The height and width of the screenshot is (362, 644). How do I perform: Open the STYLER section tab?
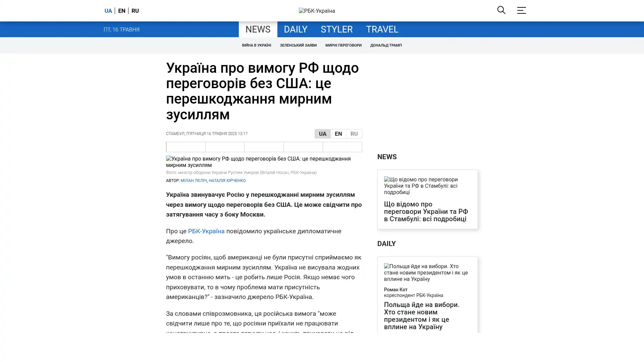336,29
